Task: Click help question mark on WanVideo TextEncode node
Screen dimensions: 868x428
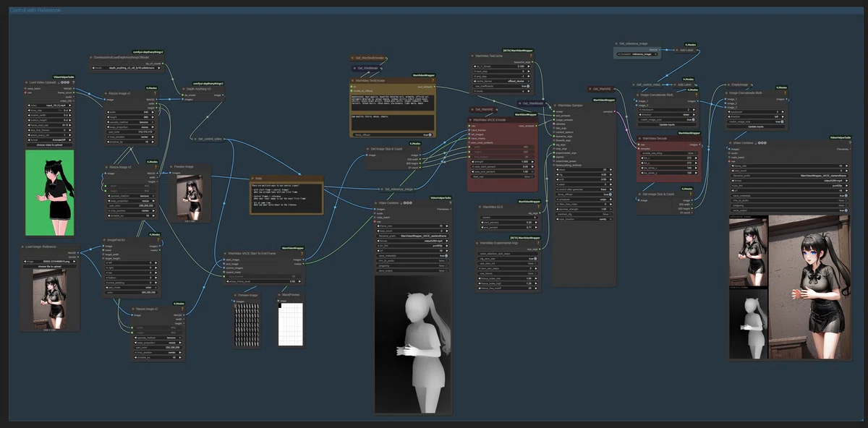Action: pos(433,80)
